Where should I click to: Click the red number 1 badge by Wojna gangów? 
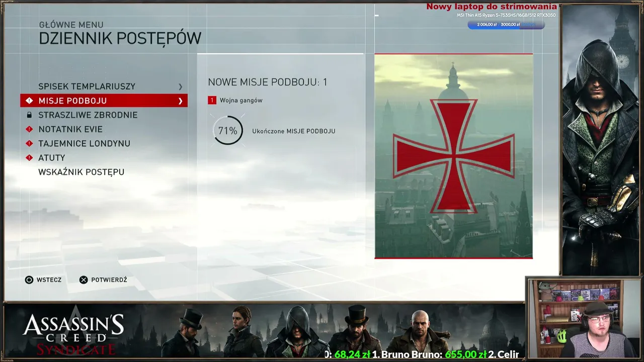(212, 101)
